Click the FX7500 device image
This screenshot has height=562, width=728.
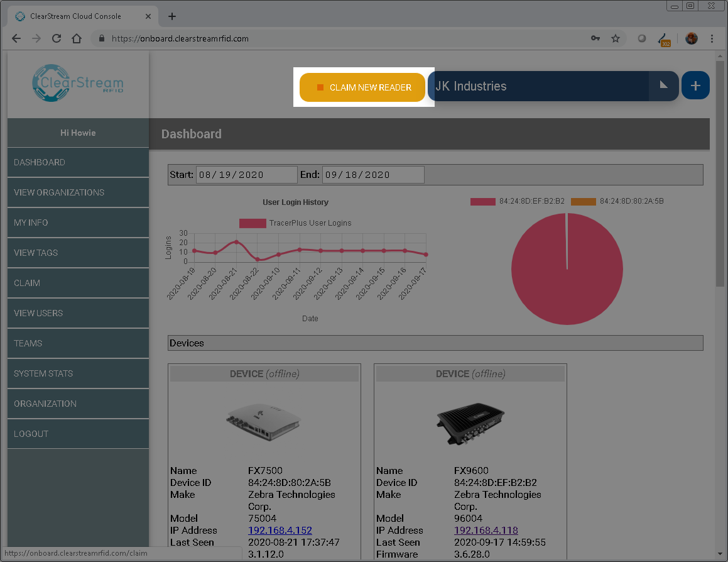[264, 422]
